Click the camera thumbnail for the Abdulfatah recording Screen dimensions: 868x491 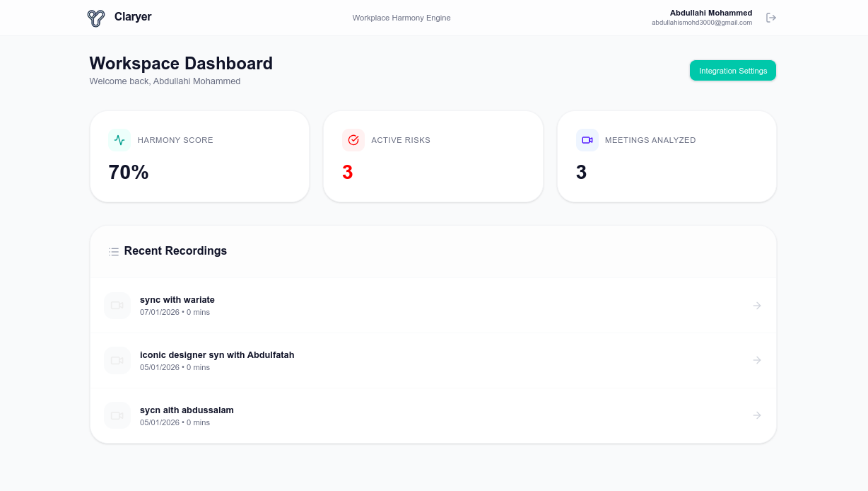click(x=117, y=360)
